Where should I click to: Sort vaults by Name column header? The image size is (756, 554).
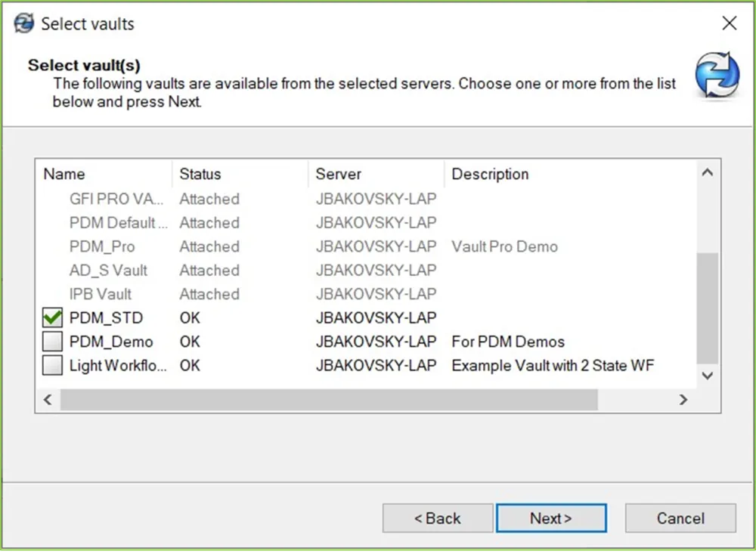pyautogui.click(x=64, y=175)
